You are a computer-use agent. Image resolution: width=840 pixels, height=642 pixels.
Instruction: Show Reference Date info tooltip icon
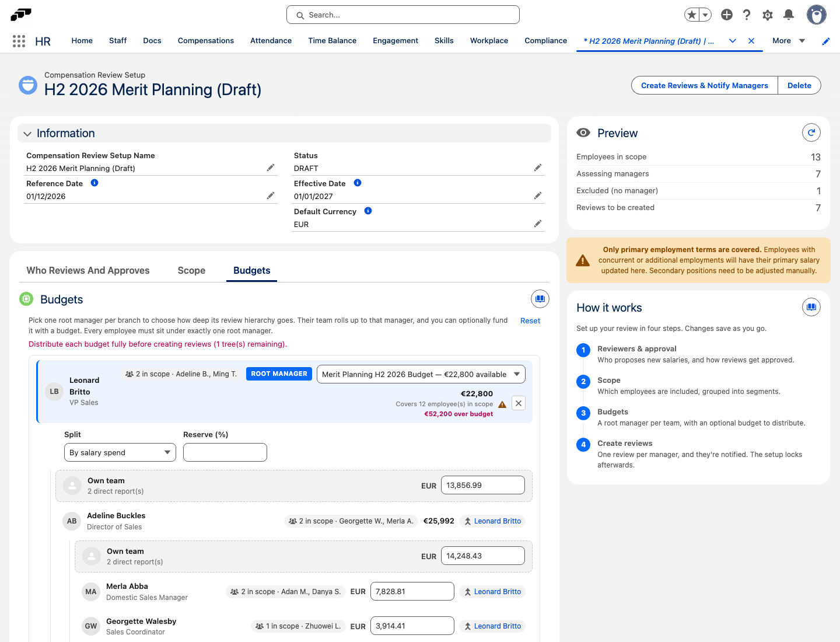[x=94, y=183]
